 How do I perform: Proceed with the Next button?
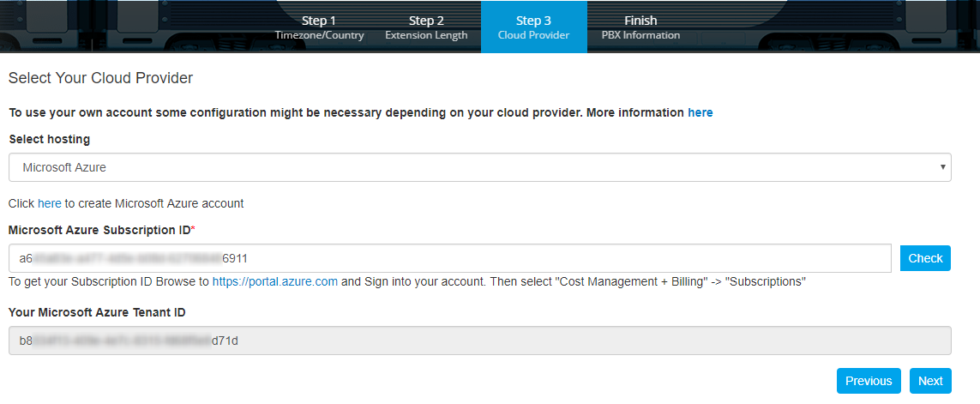click(x=930, y=381)
